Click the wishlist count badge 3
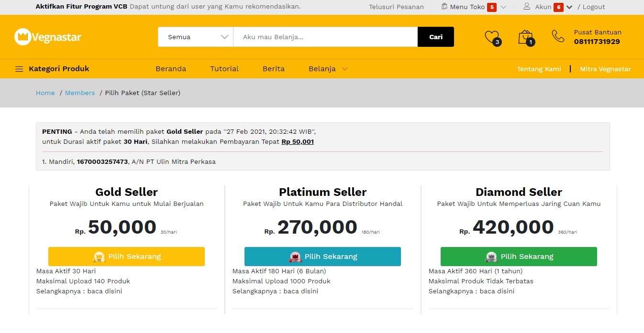The image size is (644, 333). (x=497, y=42)
